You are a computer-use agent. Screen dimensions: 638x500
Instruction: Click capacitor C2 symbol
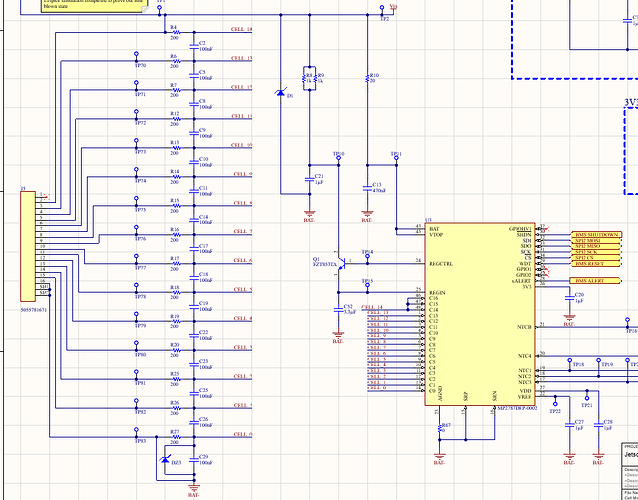pyautogui.click(x=194, y=46)
